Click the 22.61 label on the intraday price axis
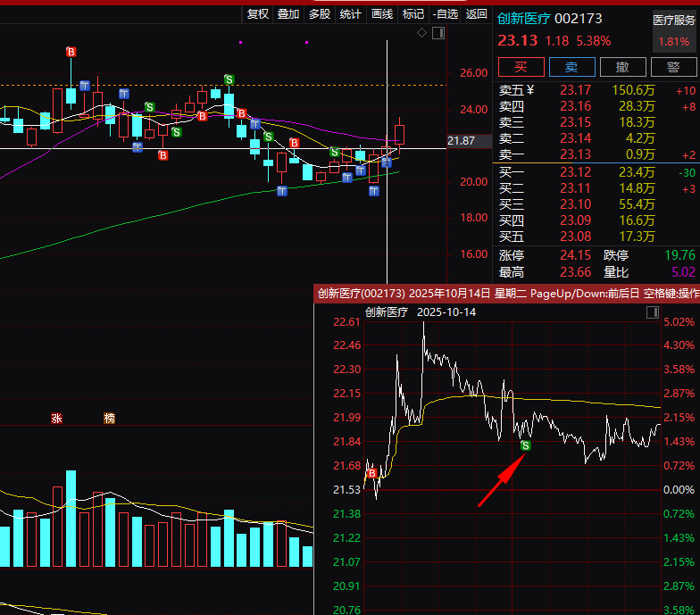Viewport: 700px width, 615px height. click(x=346, y=321)
